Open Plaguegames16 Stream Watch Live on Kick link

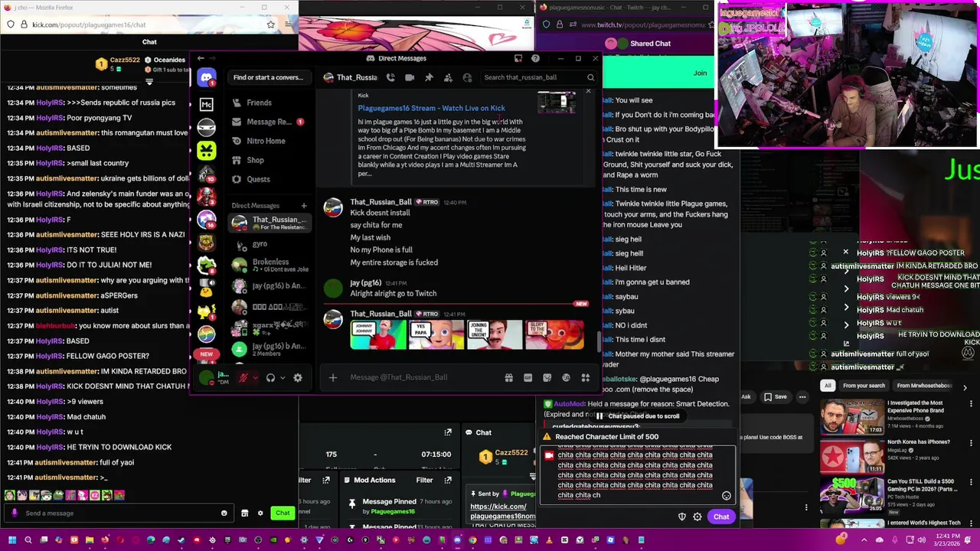(x=431, y=108)
